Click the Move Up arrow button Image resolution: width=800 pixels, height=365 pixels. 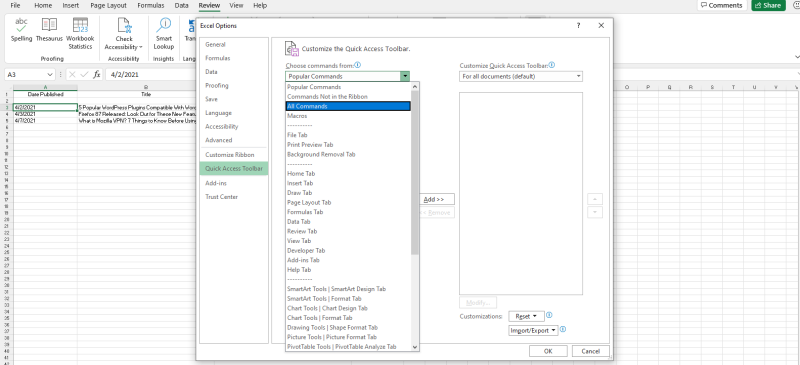(595, 199)
